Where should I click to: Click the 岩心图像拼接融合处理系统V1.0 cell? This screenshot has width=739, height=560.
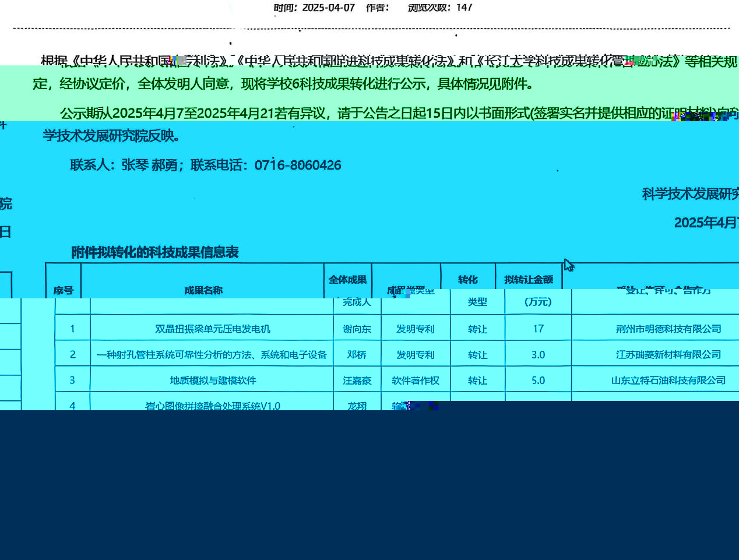click(213, 406)
